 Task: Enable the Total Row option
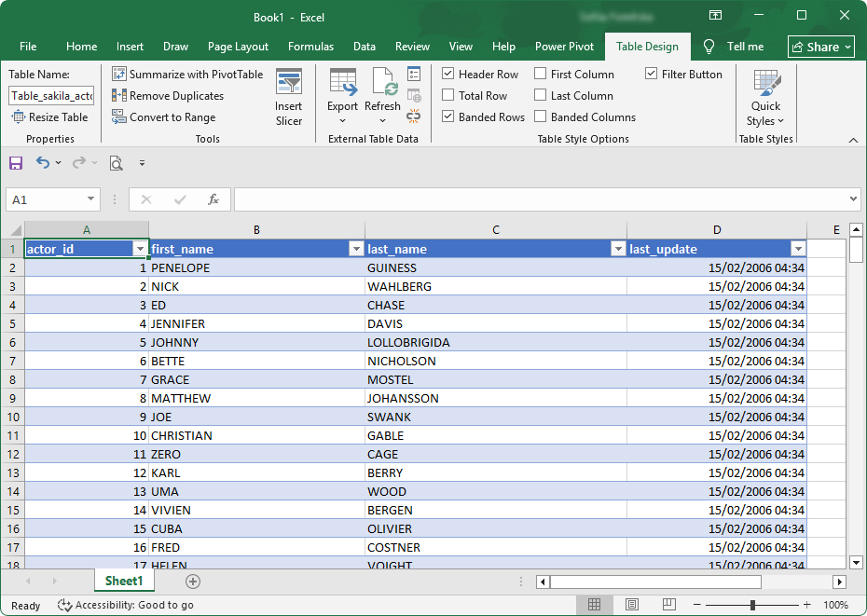pos(448,95)
